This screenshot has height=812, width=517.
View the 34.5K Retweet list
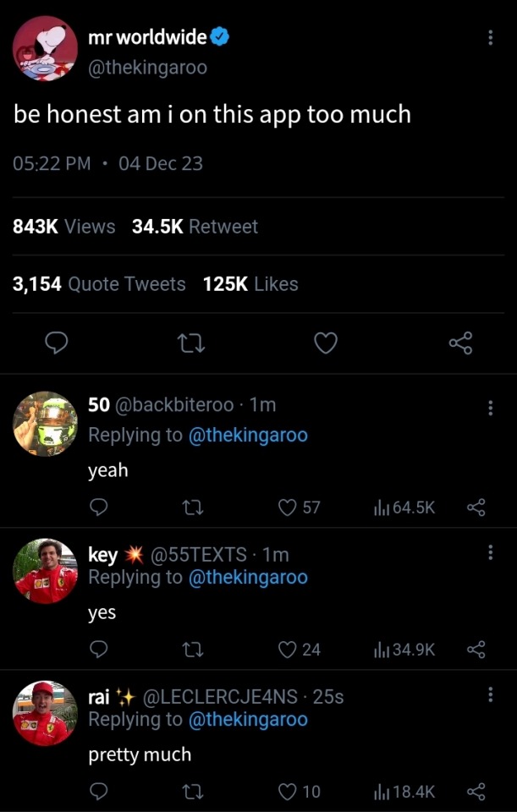click(195, 227)
